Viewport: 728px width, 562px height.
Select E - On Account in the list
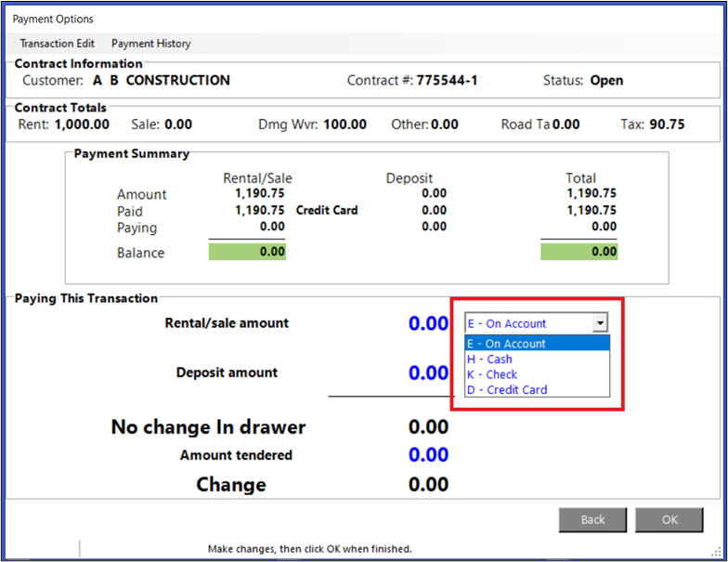[x=537, y=344]
